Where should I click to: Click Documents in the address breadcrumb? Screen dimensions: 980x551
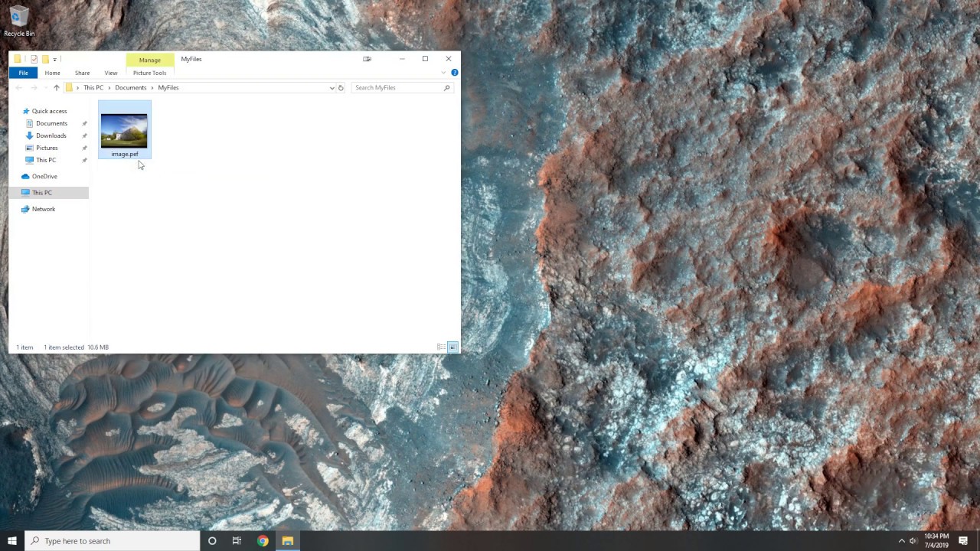point(130,88)
